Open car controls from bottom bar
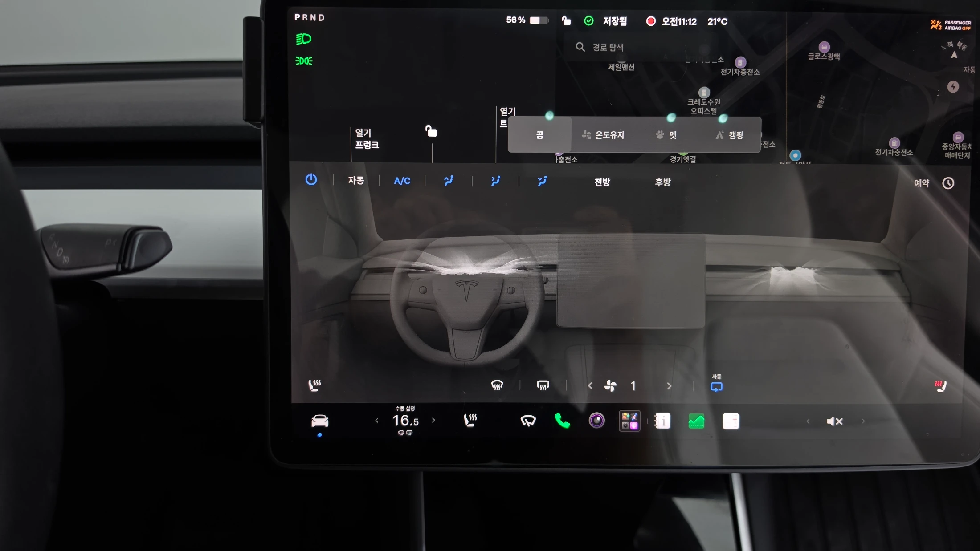This screenshot has height=551, width=980. click(x=320, y=421)
